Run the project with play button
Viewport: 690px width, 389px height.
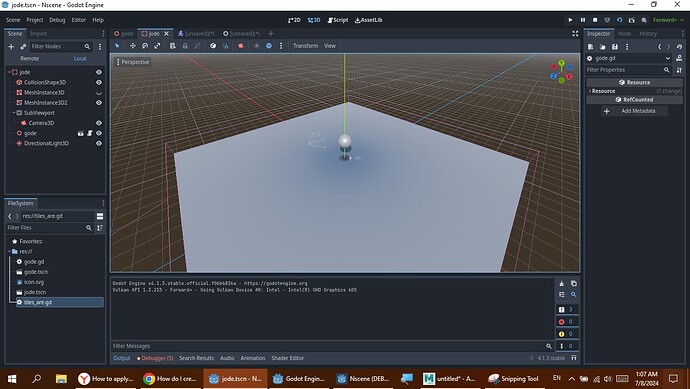point(570,20)
